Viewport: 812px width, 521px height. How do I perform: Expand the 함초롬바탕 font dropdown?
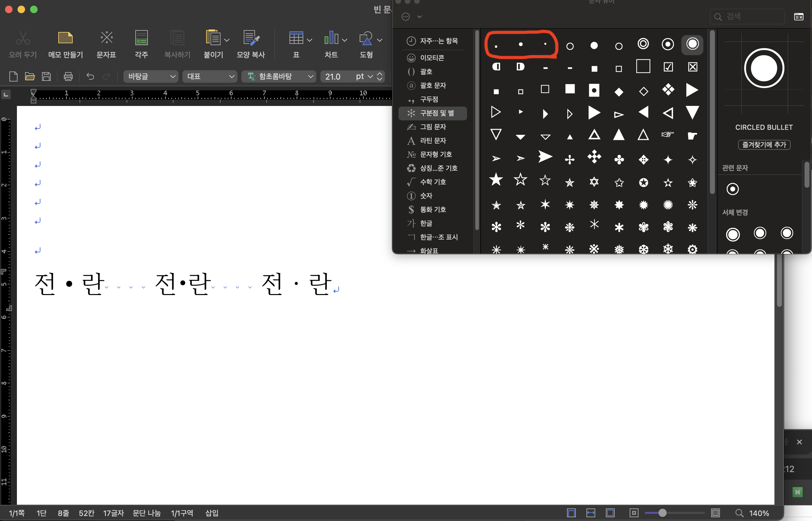(310, 76)
